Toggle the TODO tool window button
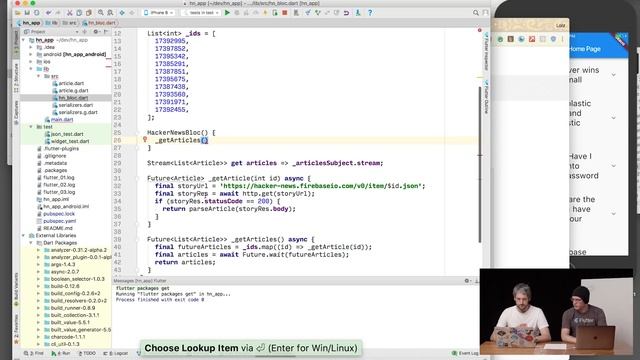This screenshot has height=360, width=640. point(87,353)
